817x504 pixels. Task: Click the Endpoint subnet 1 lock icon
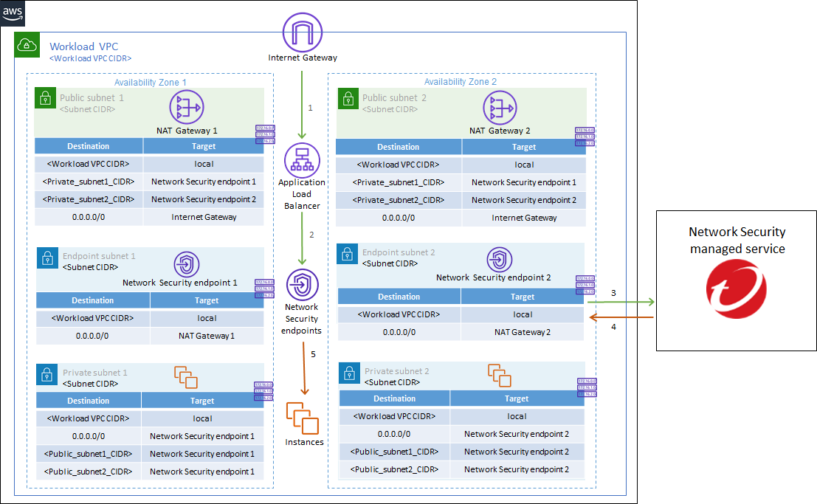47,258
